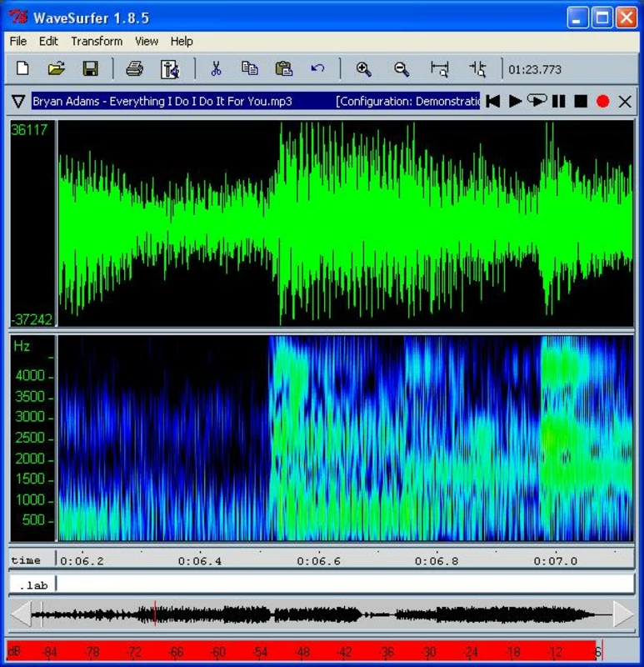The width and height of the screenshot is (644, 667).
Task: Click the 2000 Hz frequency label
Action: (x=30, y=459)
